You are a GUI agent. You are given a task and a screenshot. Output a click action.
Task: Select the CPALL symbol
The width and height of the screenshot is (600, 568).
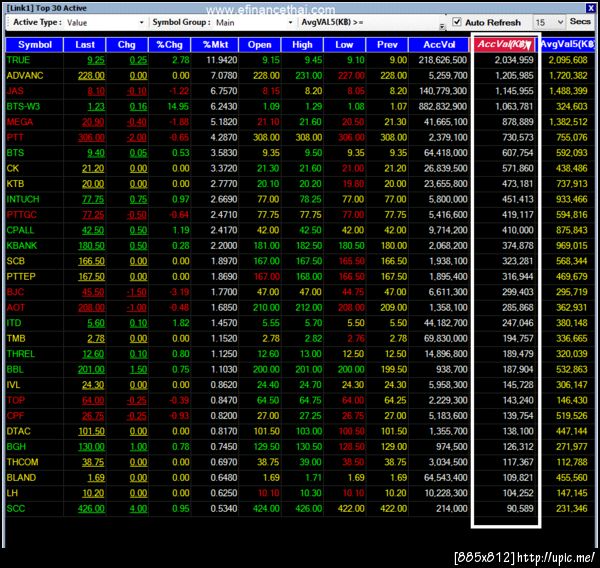(x=20, y=230)
